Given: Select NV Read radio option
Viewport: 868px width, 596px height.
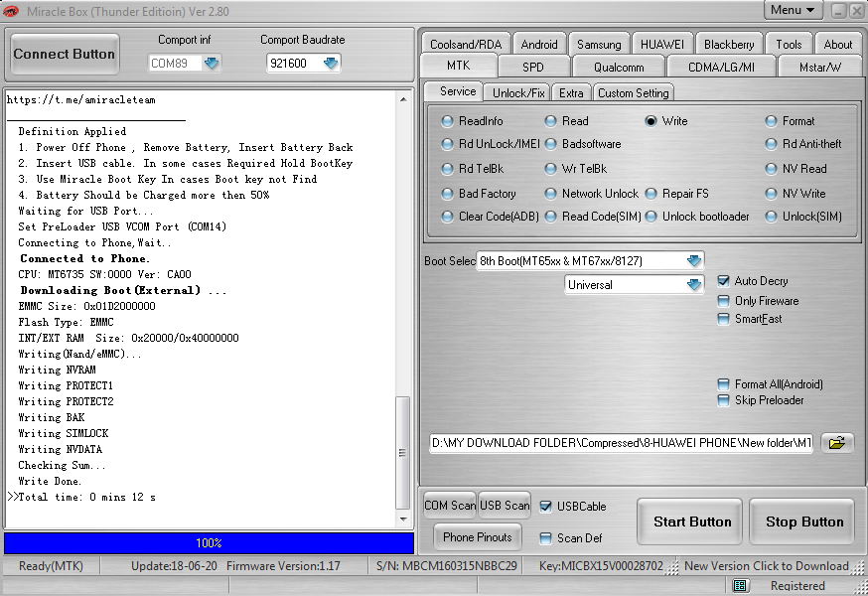Looking at the screenshot, I should tap(771, 169).
